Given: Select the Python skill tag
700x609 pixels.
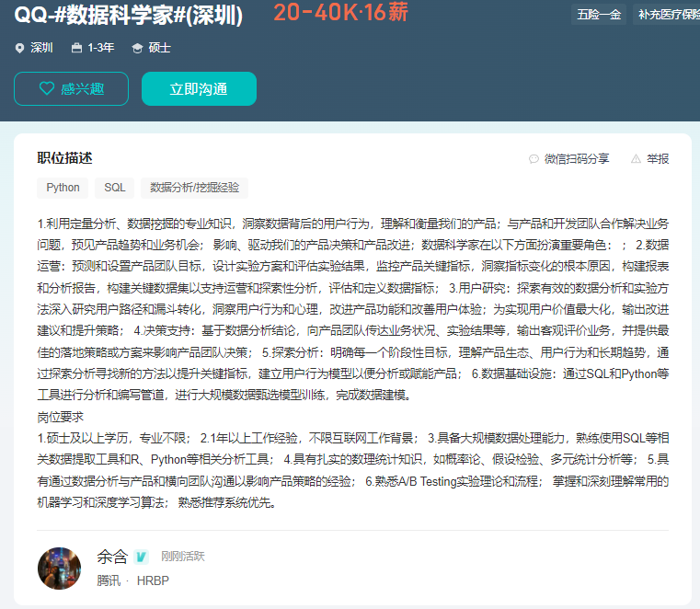Looking at the screenshot, I should pyautogui.click(x=63, y=188).
